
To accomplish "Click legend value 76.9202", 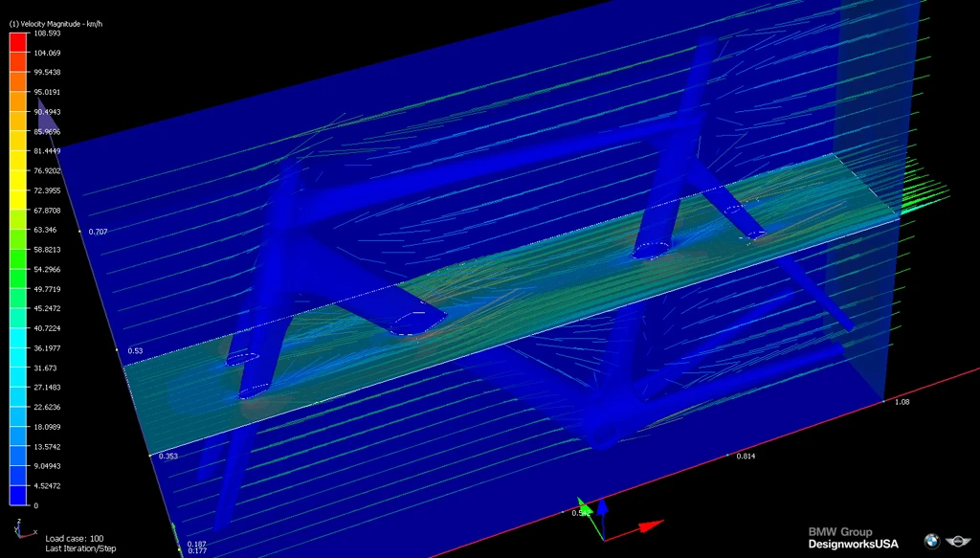I will click(48, 170).
